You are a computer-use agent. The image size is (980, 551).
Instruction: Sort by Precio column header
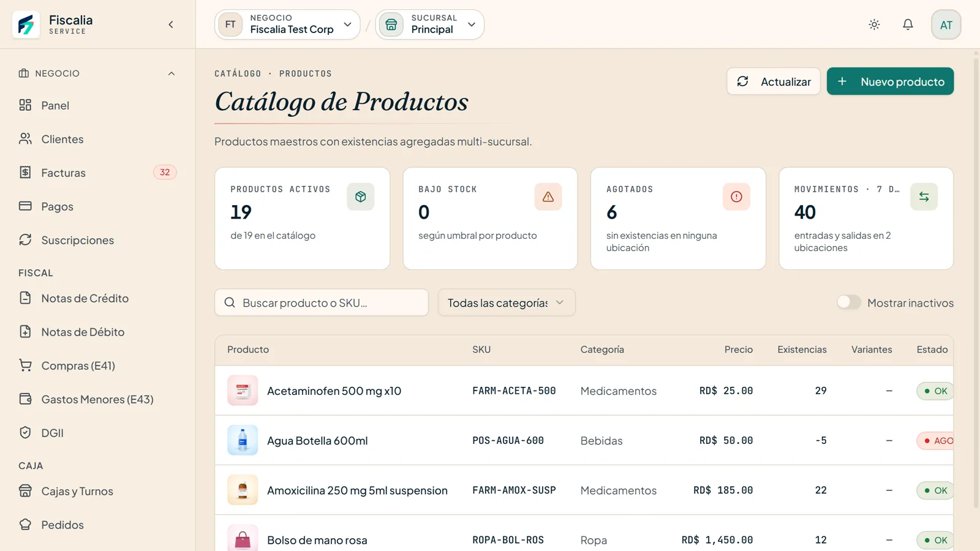point(738,350)
